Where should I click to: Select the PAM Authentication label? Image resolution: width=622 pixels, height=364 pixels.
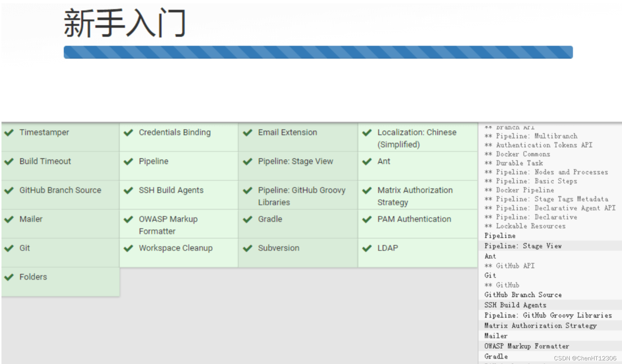[x=414, y=219]
